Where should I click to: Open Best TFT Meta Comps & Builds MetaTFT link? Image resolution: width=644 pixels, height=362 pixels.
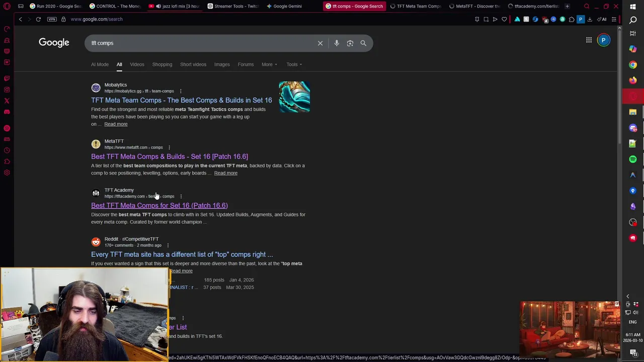[x=170, y=156]
